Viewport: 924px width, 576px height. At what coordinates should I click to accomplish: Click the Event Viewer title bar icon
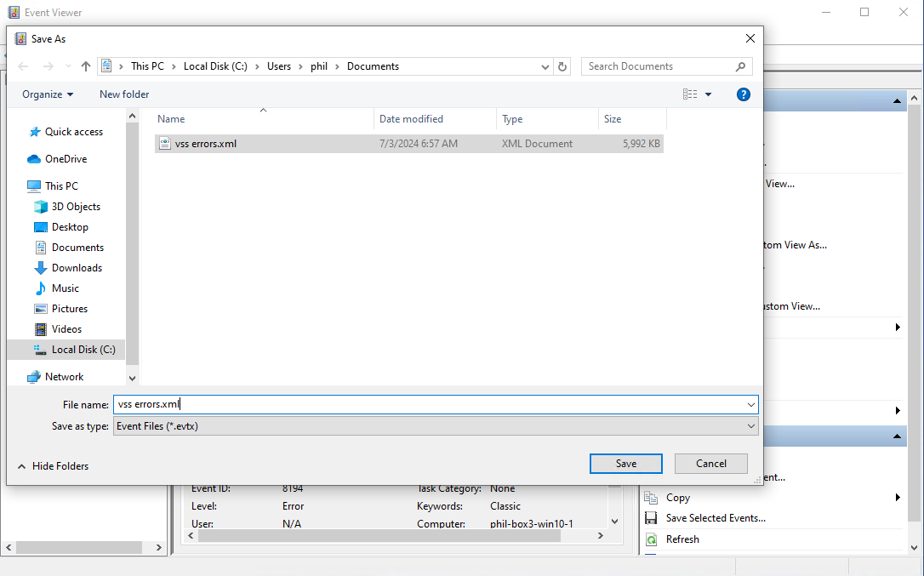[x=14, y=13]
